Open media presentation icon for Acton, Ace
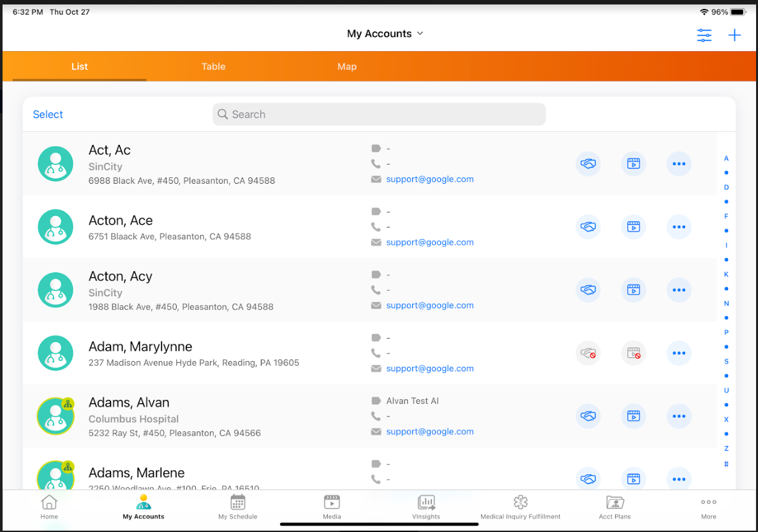 pos(633,226)
